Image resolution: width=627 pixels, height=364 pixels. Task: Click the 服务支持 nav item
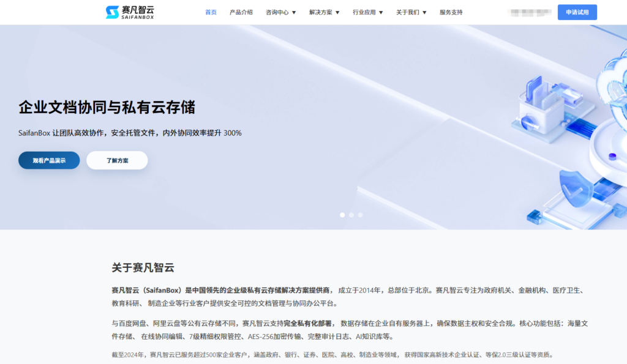click(x=451, y=12)
